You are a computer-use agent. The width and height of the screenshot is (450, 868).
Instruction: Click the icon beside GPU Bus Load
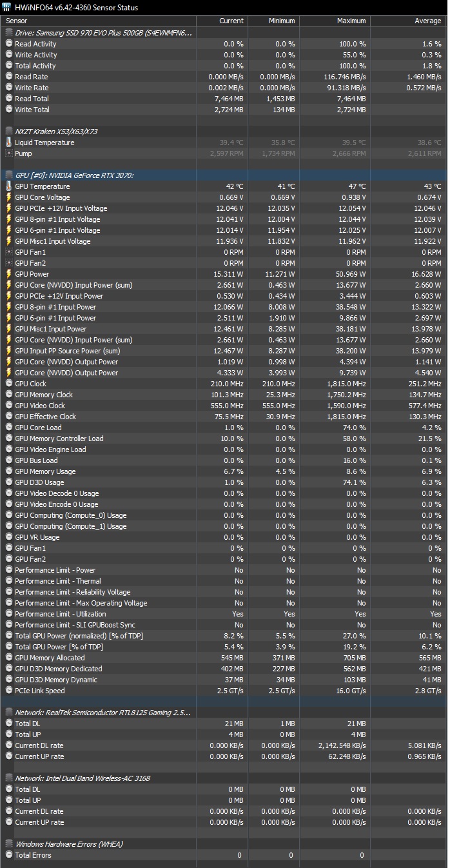tap(8, 460)
